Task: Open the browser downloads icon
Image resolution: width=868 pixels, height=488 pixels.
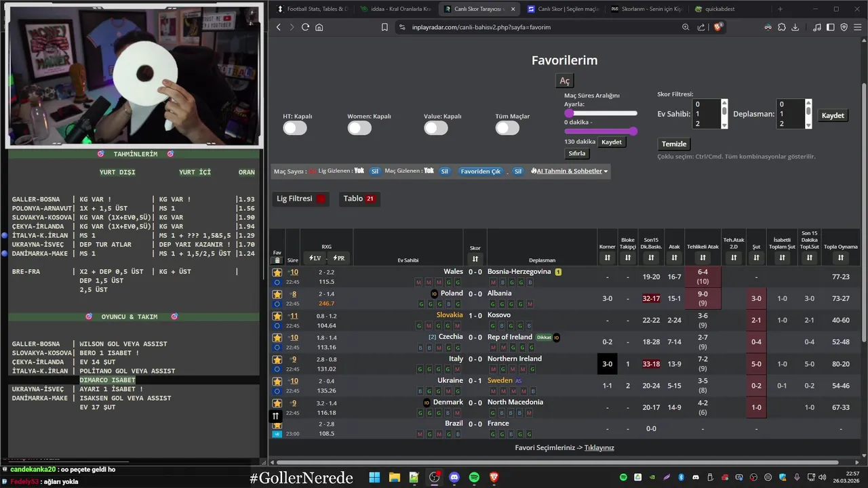Action: (x=795, y=27)
